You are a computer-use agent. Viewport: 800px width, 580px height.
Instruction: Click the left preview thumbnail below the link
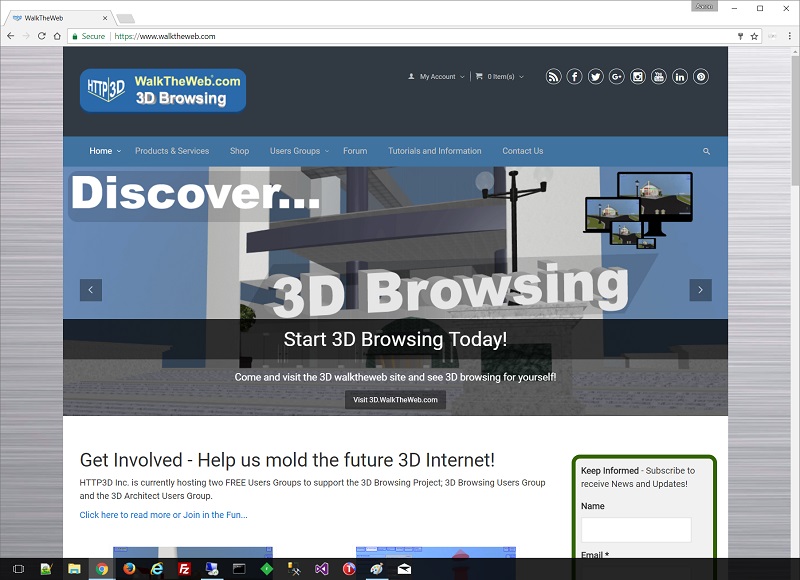(x=193, y=552)
